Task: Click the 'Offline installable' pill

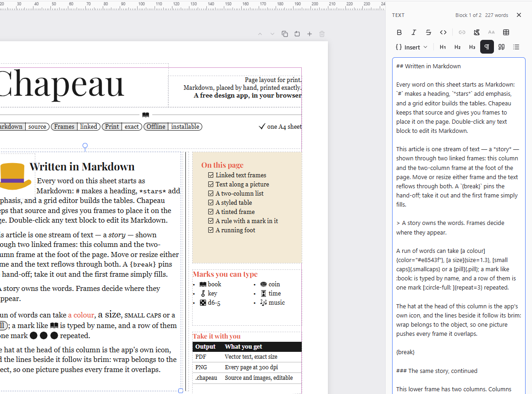Action: coord(173,126)
